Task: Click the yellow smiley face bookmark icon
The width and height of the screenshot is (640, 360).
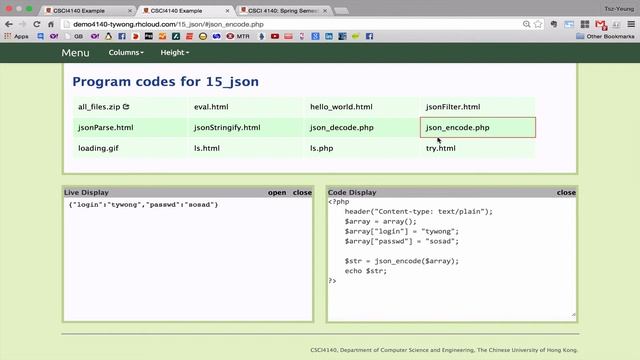Action: [203, 36]
